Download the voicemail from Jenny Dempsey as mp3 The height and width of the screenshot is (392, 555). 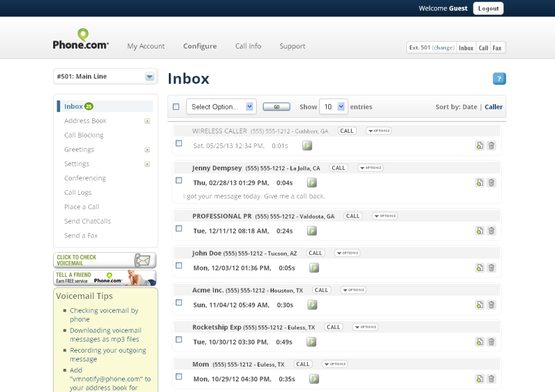(479, 182)
